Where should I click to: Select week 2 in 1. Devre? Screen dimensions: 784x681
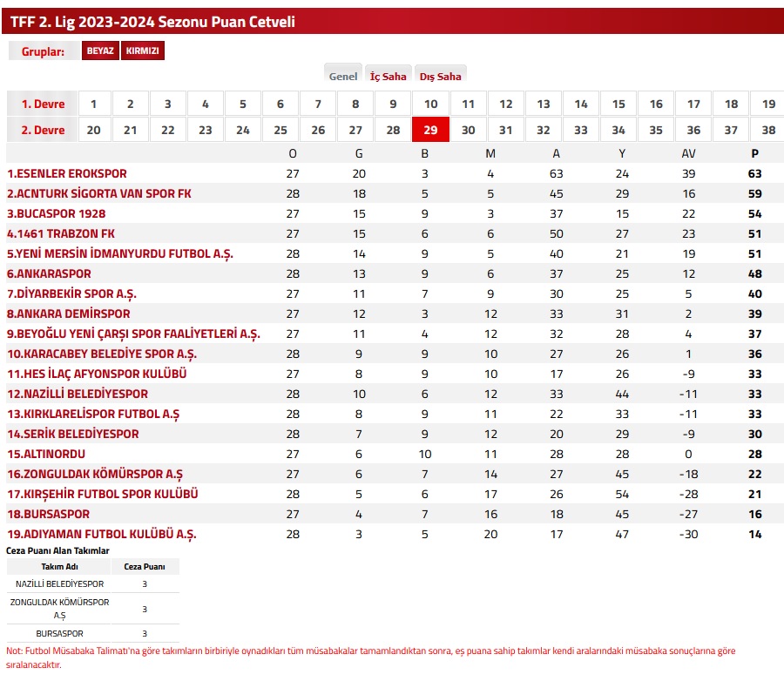[x=131, y=104]
